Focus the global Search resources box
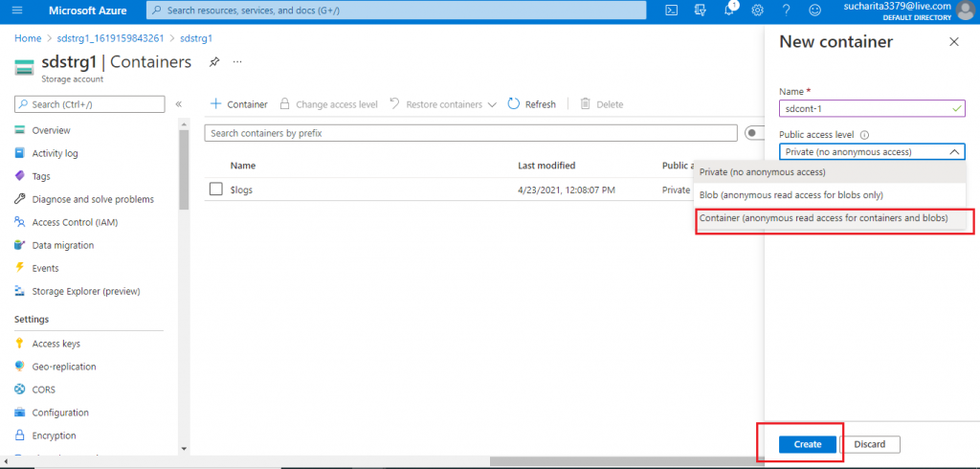The height and width of the screenshot is (469, 980). (x=396, y=10)
